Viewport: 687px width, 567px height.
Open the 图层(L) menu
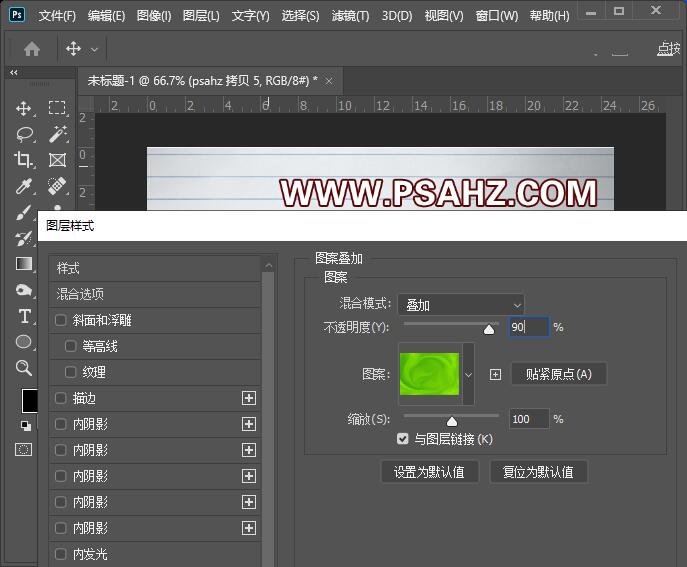[x=201, y=16]
